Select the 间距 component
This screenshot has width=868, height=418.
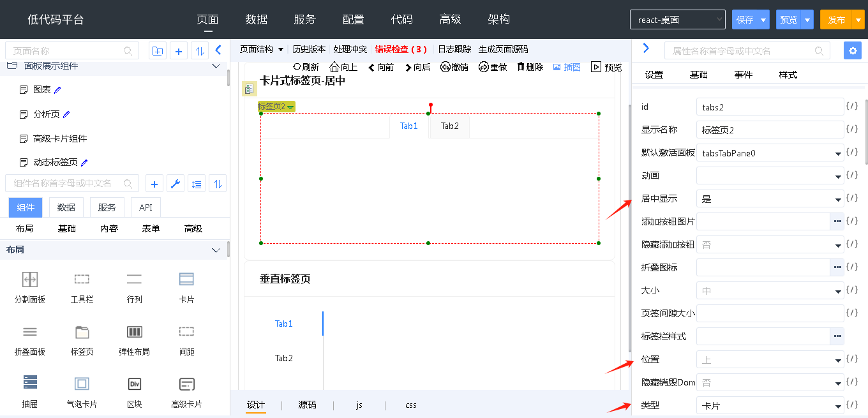click(x=186, y=340)
